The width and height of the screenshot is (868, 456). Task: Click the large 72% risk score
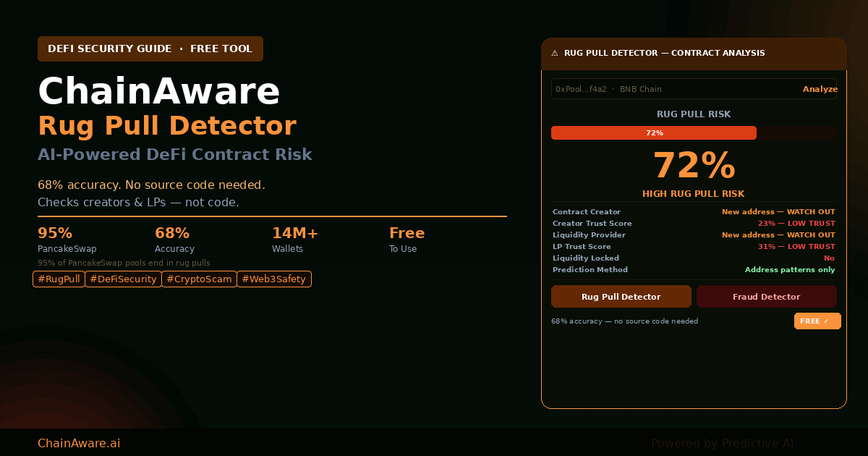click(x=694, y=166)
